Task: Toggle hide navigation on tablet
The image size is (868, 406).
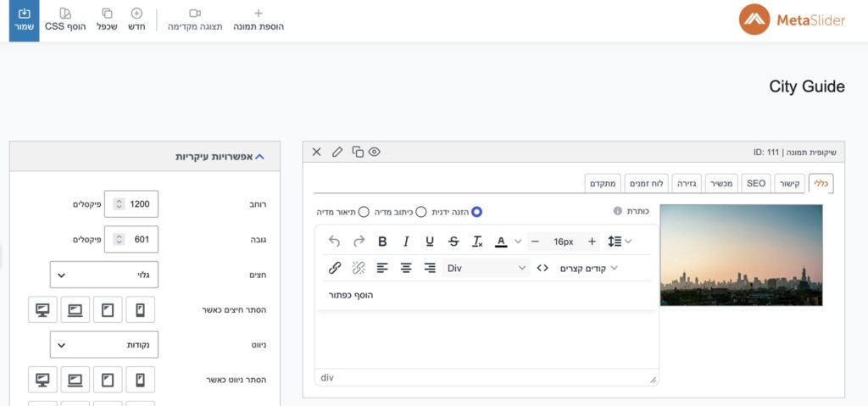Action: click(108, 380)
